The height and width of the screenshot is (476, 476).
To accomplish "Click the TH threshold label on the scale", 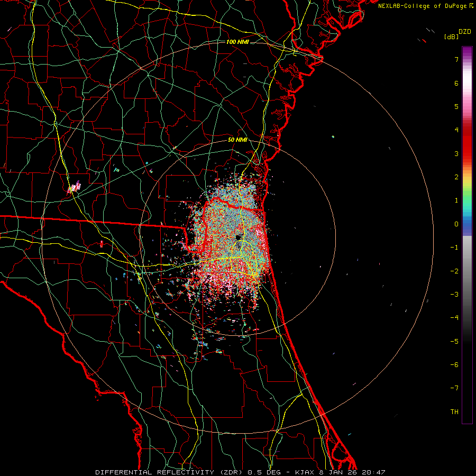I will [x=454, y=411].
